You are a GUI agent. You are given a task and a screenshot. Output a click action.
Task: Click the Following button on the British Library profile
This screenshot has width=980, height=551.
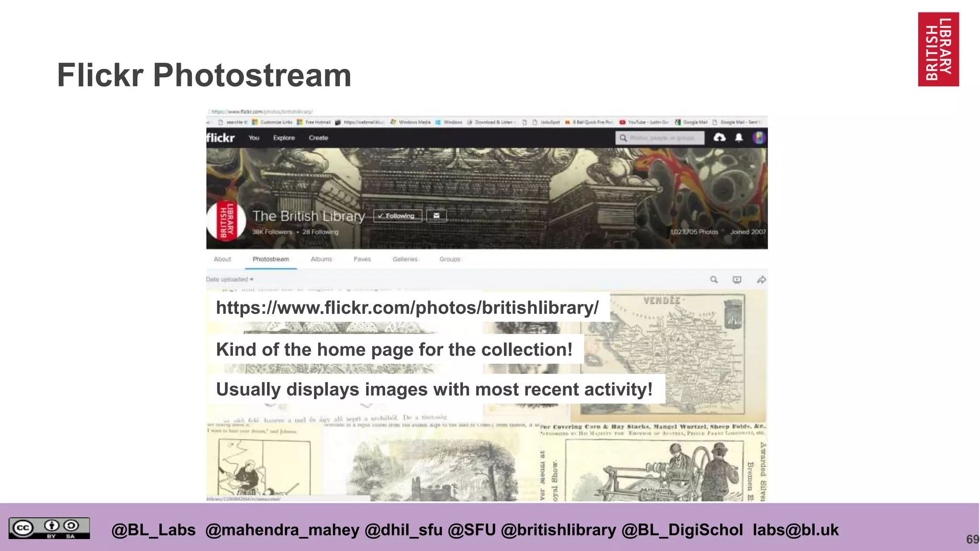(398, 216)
